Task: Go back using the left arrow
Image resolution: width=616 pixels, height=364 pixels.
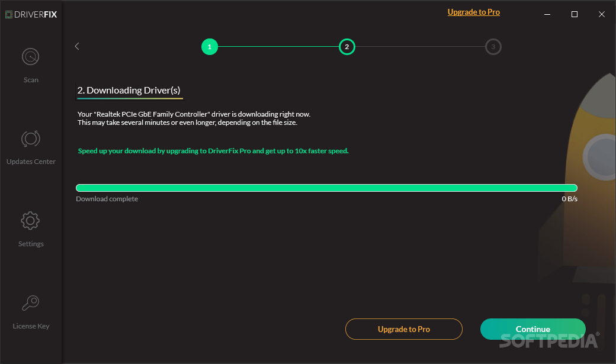Action: click(x=77, y=46)
